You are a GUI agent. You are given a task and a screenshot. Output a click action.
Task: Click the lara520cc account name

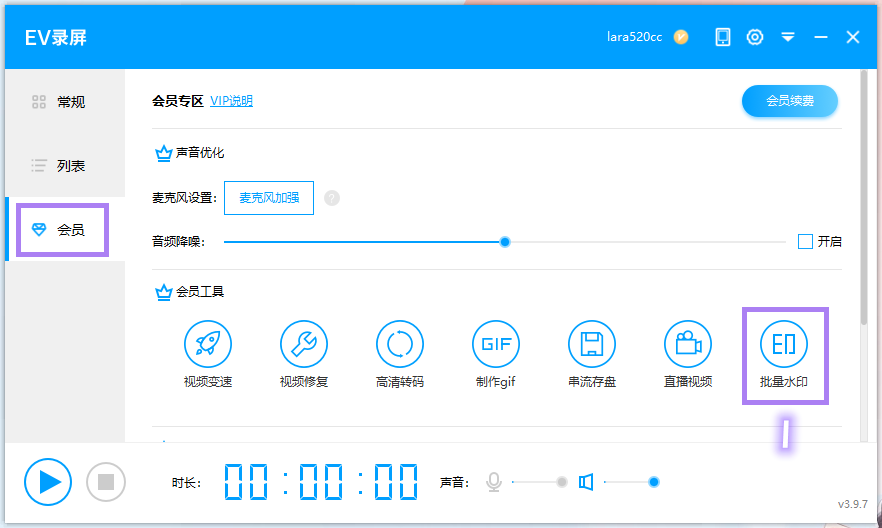tap(634, 37)
